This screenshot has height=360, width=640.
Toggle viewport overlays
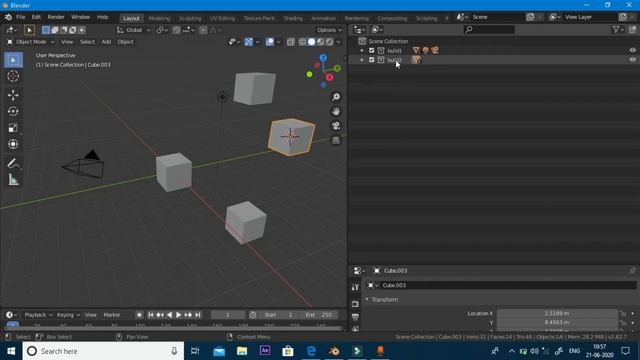tap(270, 42)
